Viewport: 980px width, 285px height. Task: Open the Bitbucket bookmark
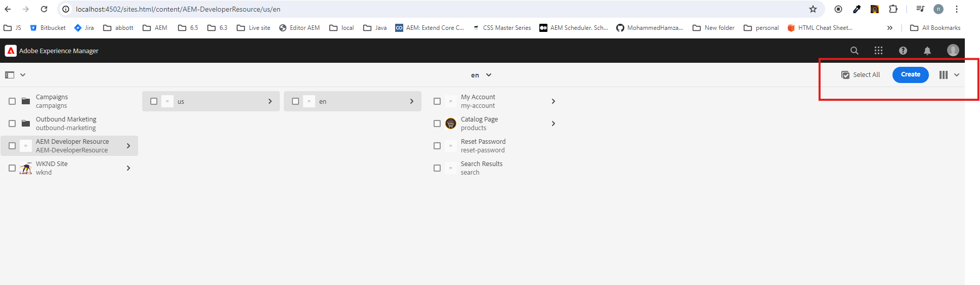click(x=48, y=28)
